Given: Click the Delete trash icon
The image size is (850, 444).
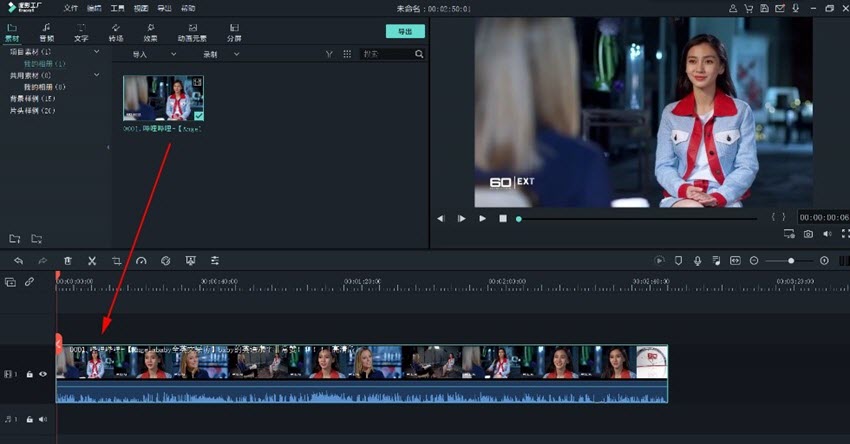Looking at the screenshot, I should (68, 261).
